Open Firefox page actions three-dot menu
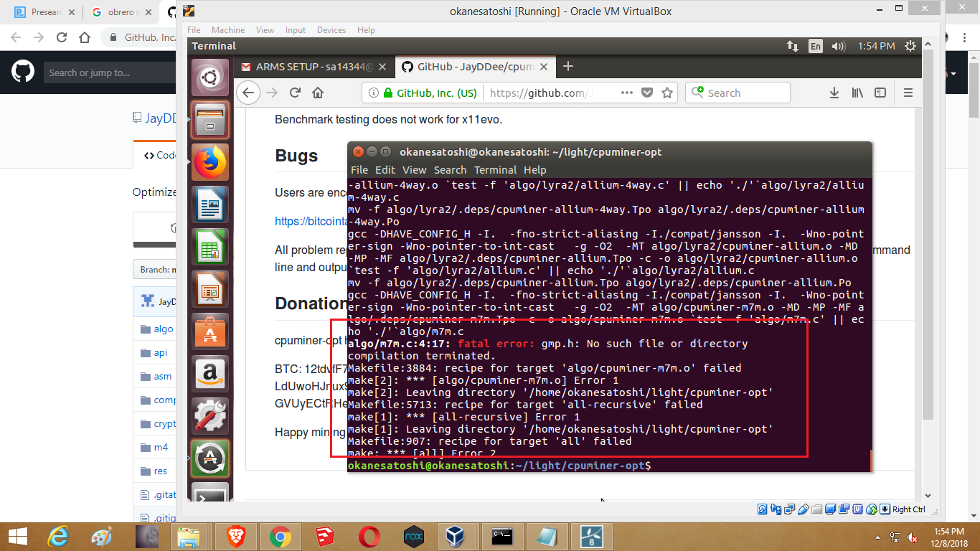Image resolution: width=980 pixels, height=551 pixels. tap(626, 93)
